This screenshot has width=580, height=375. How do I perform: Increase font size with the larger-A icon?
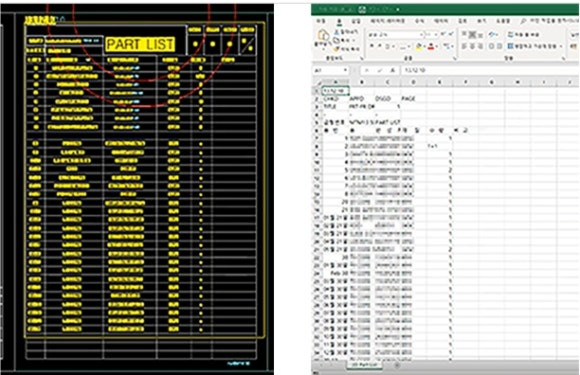[443, 34]
